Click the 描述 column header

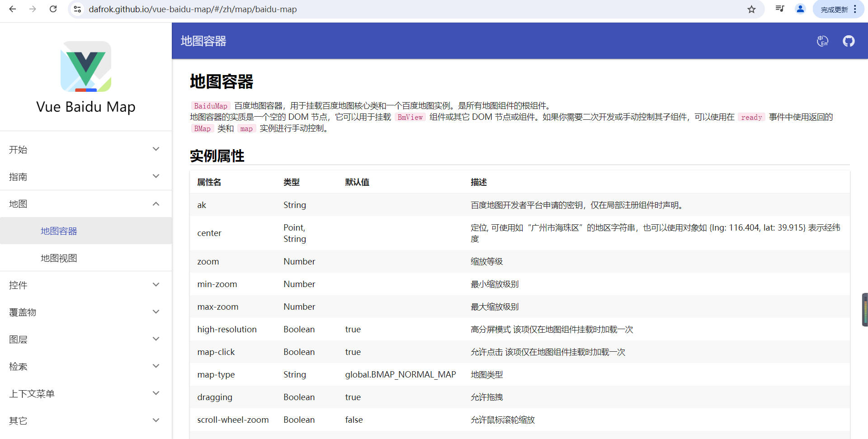(x=479, y=182)
